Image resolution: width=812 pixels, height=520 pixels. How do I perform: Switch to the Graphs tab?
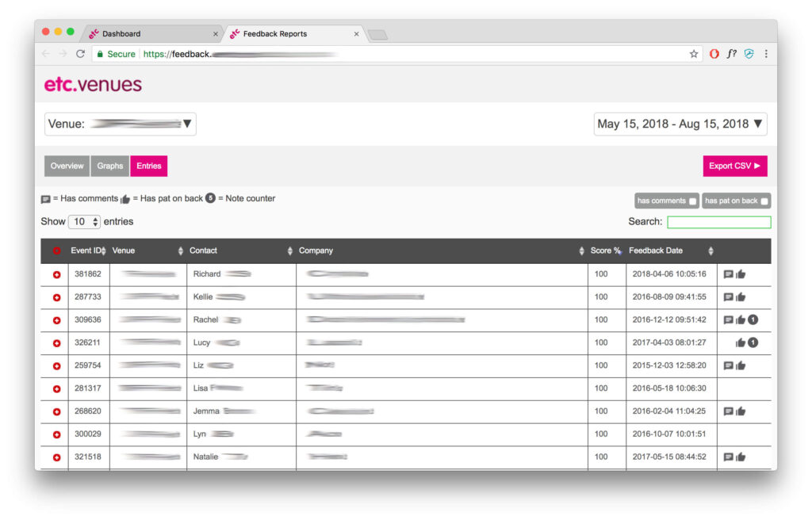110,166
